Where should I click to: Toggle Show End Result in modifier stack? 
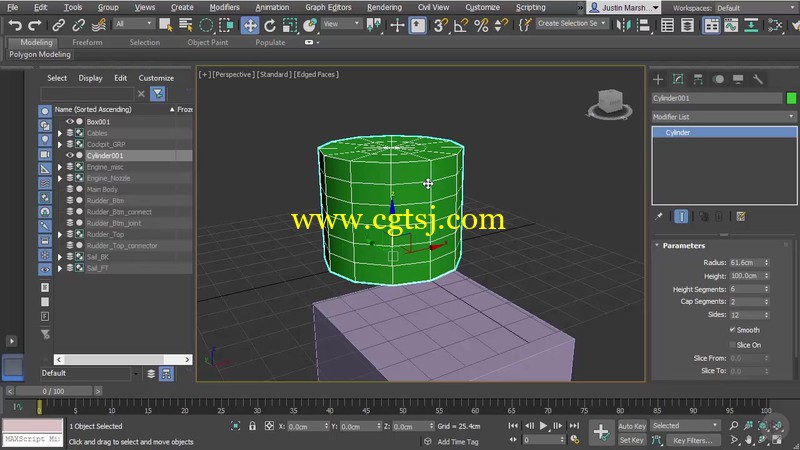click(681, 216)
